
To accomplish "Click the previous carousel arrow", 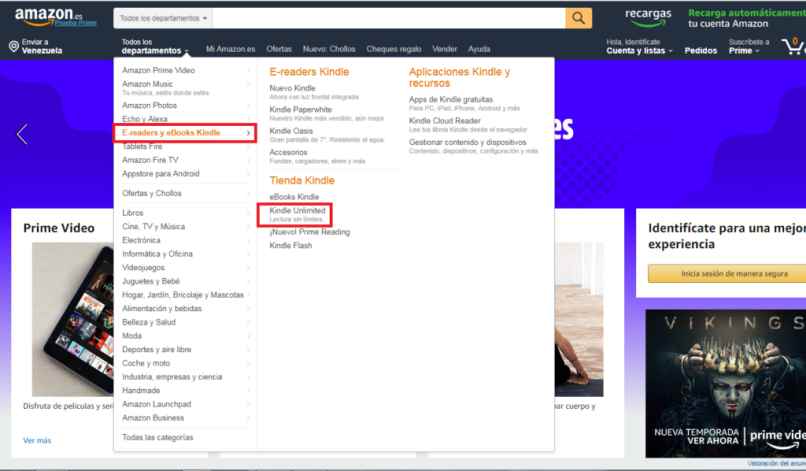I will [22, 134].
